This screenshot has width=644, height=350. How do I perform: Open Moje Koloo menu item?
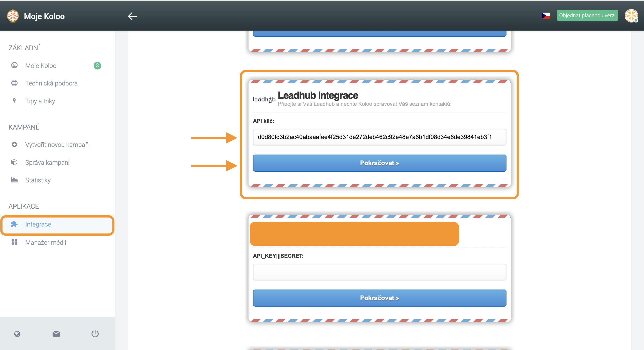(x=41, y=65)
